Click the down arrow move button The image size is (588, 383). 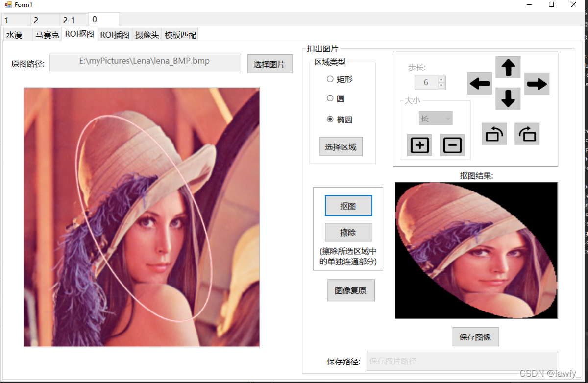pyautogui.click(x=508, y=98)
